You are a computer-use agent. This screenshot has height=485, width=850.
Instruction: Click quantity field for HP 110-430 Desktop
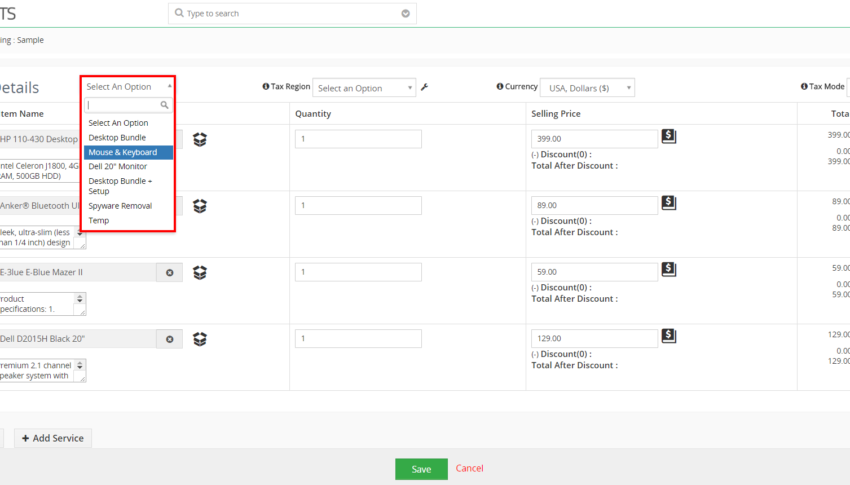point(358,139)
